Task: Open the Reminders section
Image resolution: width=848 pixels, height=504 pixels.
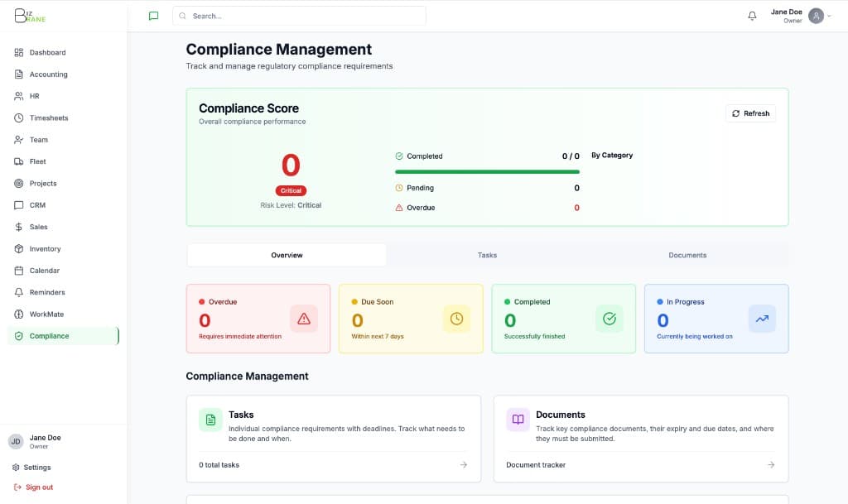Action: pos(45,292)
